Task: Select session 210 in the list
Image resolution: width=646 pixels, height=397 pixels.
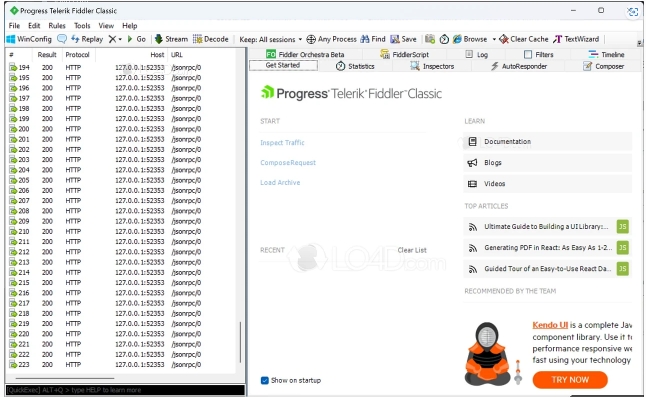Action: click(x=121, y=231)
